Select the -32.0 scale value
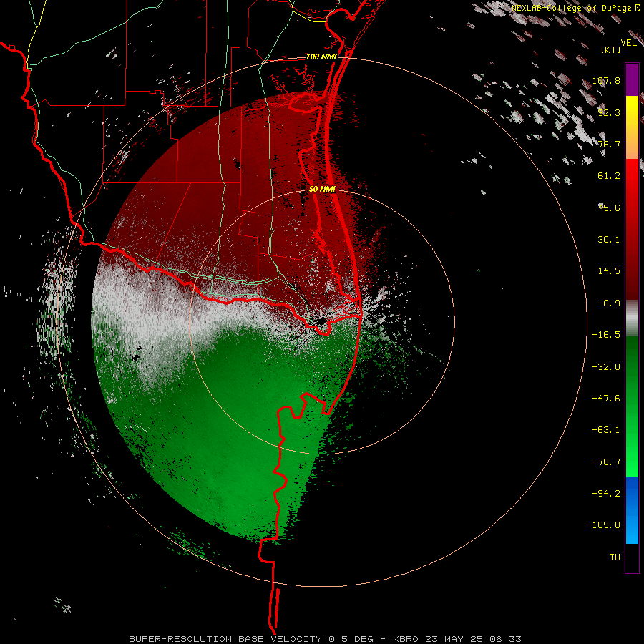Screen dimensions: 644x644 point(606,367)
